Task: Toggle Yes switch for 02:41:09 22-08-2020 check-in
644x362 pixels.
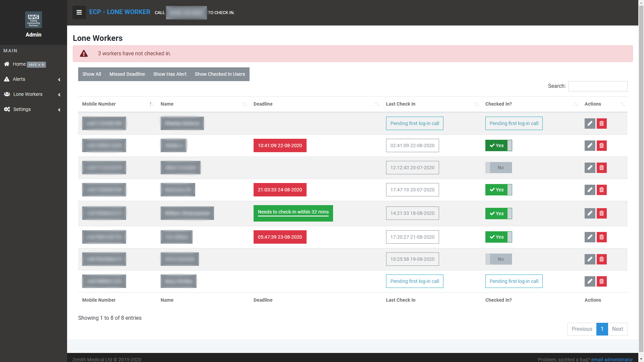Action: pos(498,145)
